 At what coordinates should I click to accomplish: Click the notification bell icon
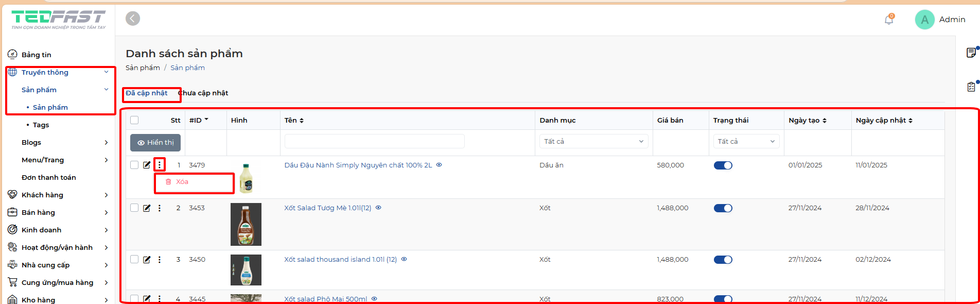(x=888, y=20)
